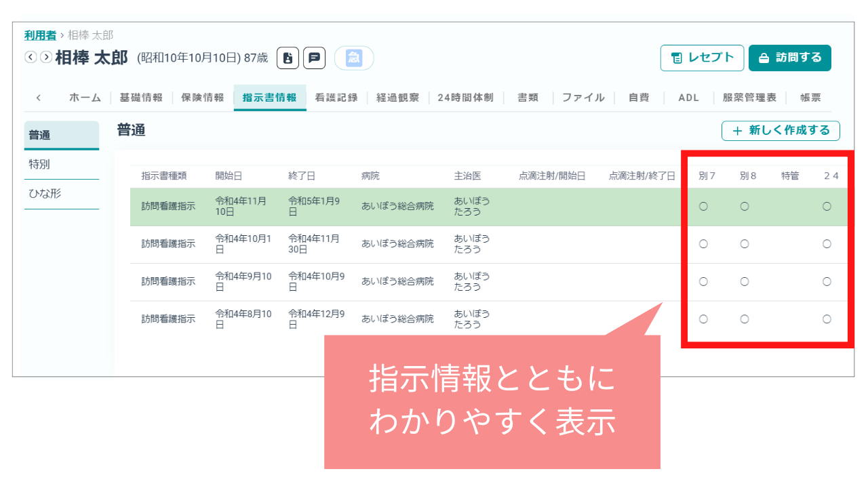Click 24 circle in the 令和4年9月10日 row
The width and height of the screenshot is (868, 488).
click(827, 282)
